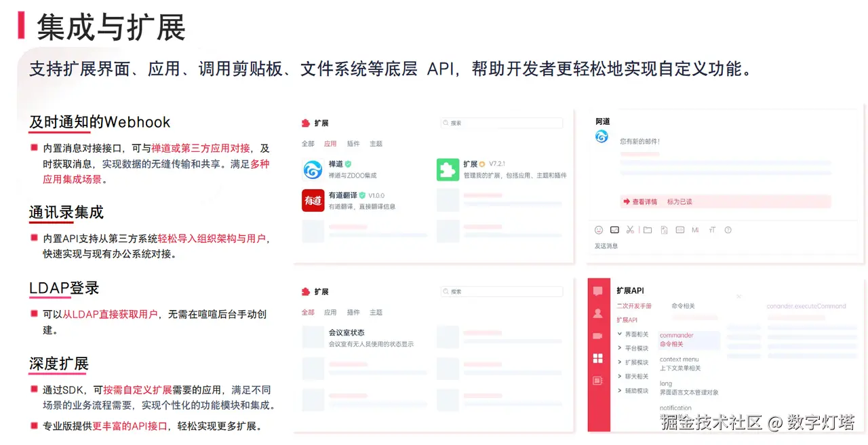Screen dimensions: 868x445
Task: Click 有道翻译，直接翻译信息 description
Action: pyautogui.click(x=362, y=206)
